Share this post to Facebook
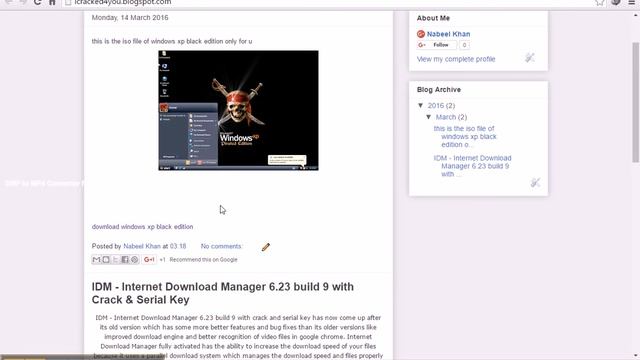 pos(125,260)
